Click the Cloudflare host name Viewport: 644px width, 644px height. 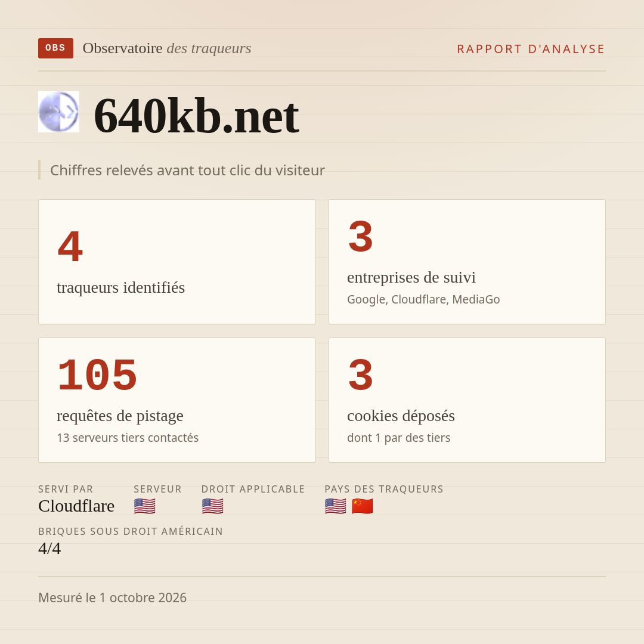[x=76, y=506]
